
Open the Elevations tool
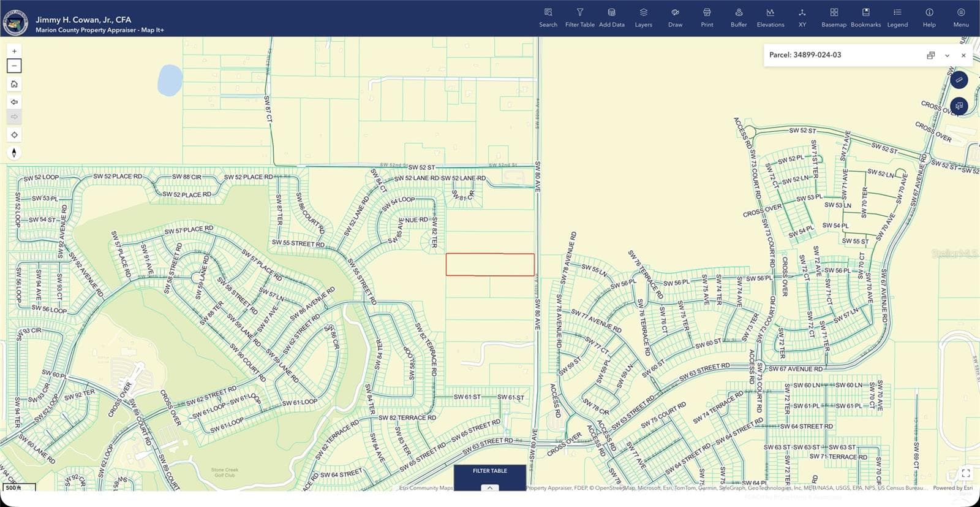(771, 18)
